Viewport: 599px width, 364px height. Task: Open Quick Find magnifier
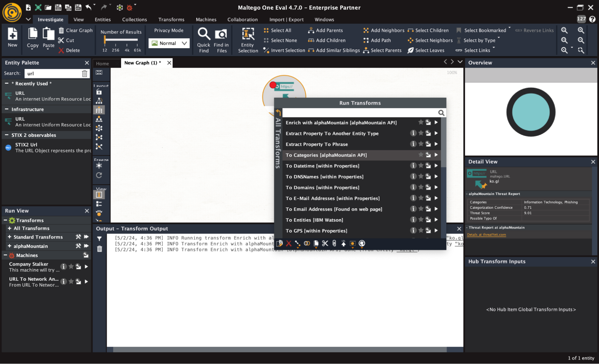click(204, 34)
